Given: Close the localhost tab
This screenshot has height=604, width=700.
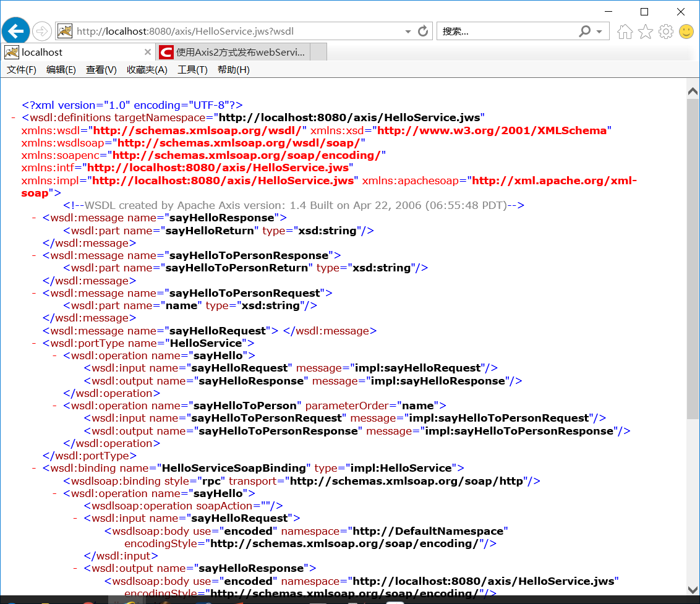Looking at the screenshot, I should pyautogui.click(x=147, y=52).
